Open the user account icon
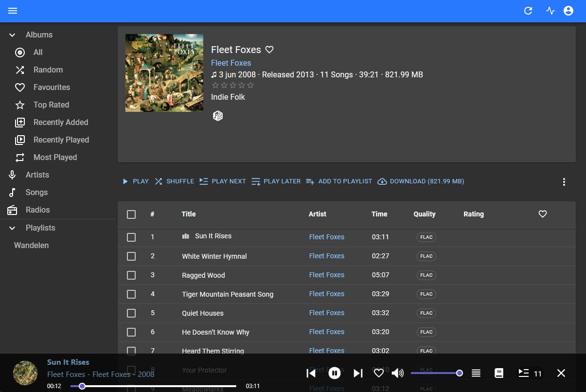Image resolution: width=586 pixels, height=392 pixels. point(568,11)
